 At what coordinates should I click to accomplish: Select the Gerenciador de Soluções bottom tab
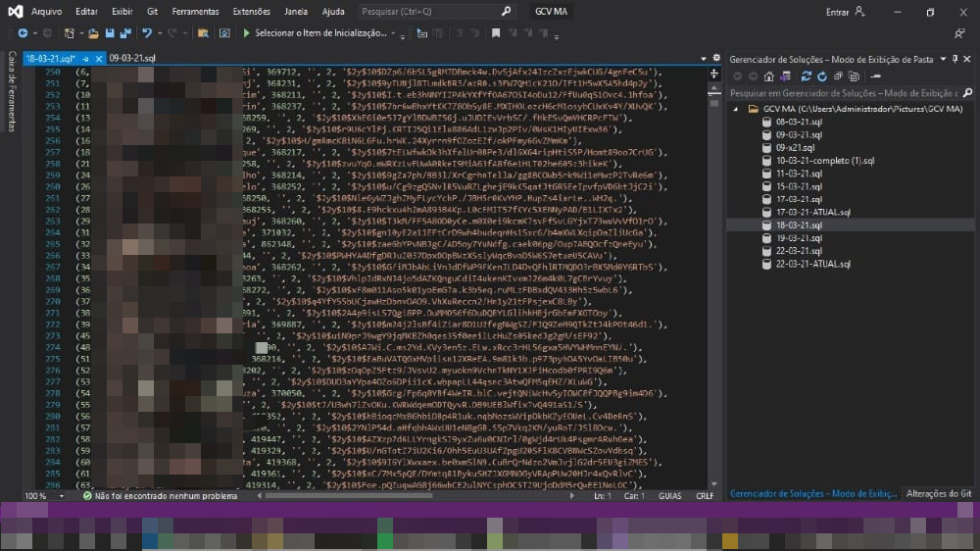point(813,494)
